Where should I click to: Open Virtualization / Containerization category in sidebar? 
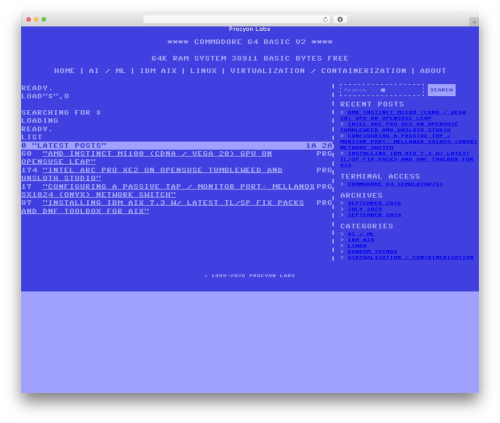pos(410,257)
